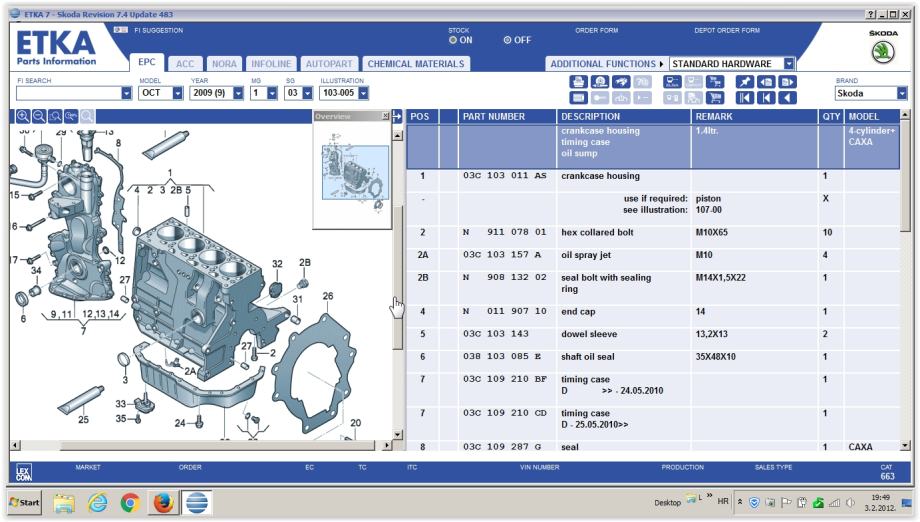Add to order with shopping cart icon

coord(716,98)
